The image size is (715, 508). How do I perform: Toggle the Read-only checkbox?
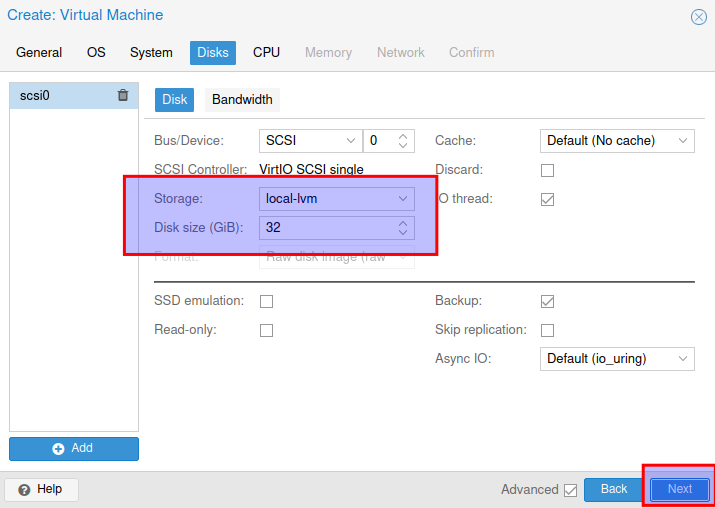point(266,330)
